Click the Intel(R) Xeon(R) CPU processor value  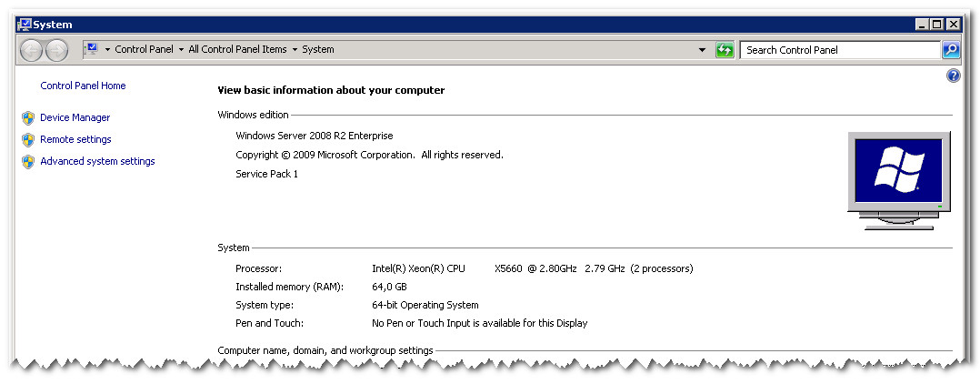pyautogui.click(x=533, y=269)
